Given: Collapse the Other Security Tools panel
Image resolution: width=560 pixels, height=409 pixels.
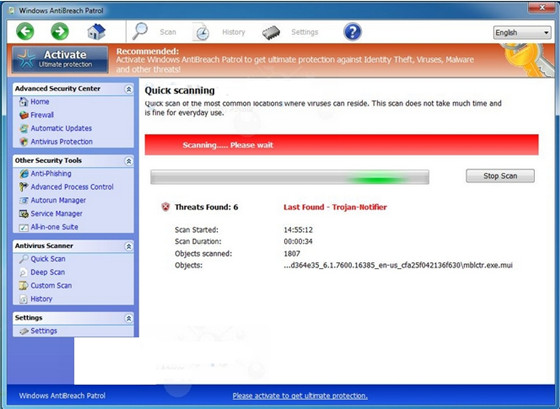Looking at the screenshot, I should click(129, 161).
